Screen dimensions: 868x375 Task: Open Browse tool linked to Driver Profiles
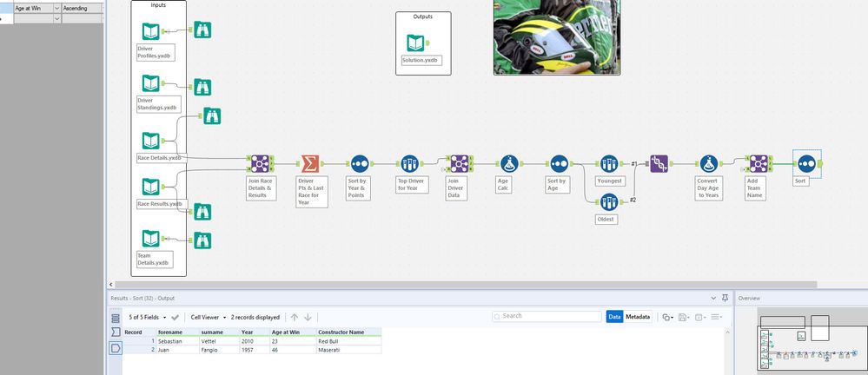[202, 30]
